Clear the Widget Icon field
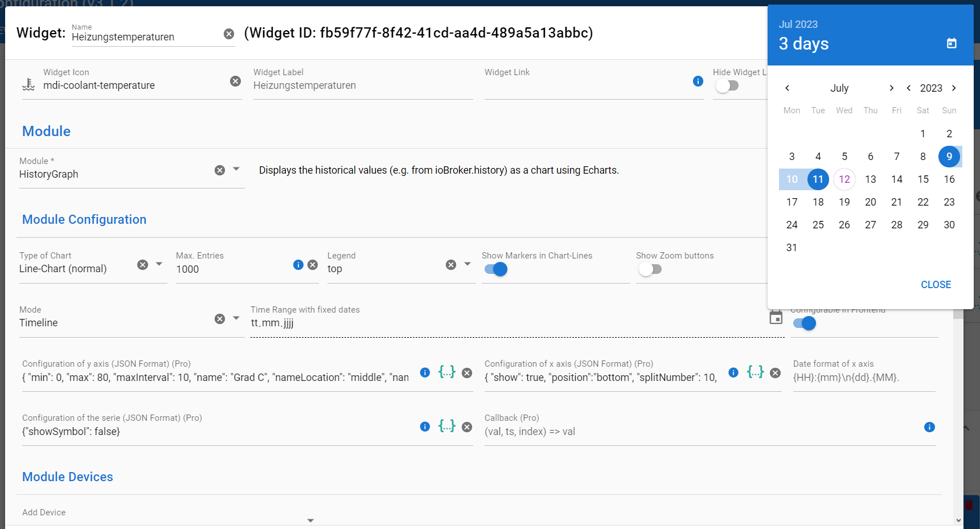 click(235, 81)
